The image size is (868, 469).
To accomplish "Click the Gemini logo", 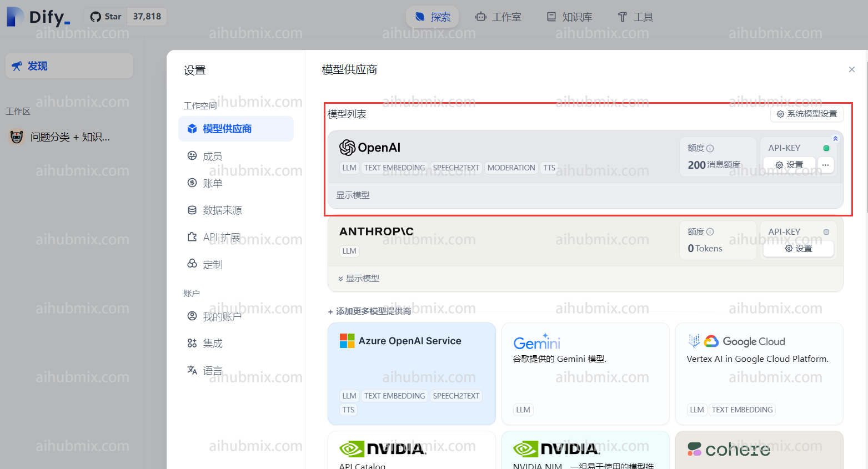I will tap(536, 341).
